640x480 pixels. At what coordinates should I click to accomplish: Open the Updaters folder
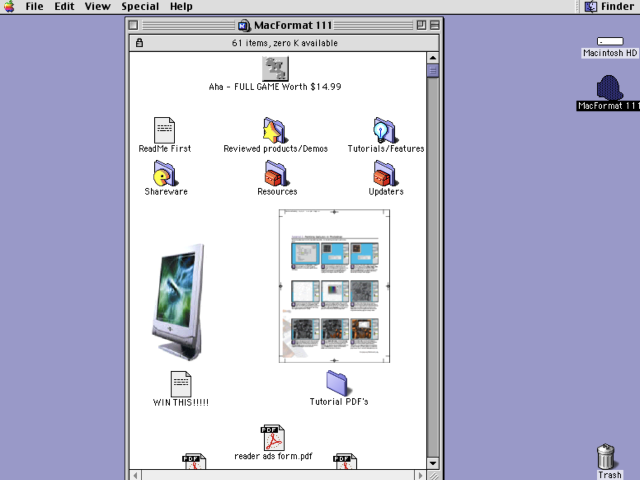tap(384, 173)
